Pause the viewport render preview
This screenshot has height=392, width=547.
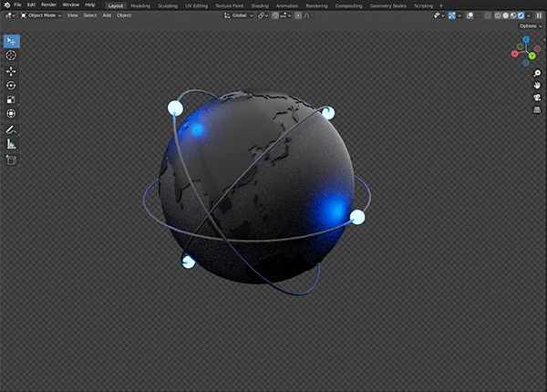click(x=540, y=15)
